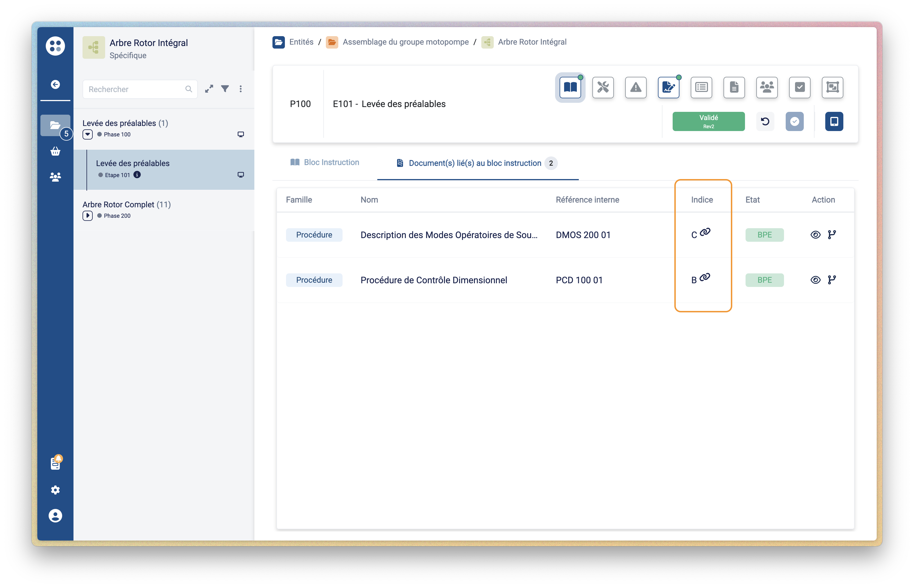This screenshot has width=914, height=588.
Task: Click branch icon for DMOS 200 01
Action: click(831, 234)
